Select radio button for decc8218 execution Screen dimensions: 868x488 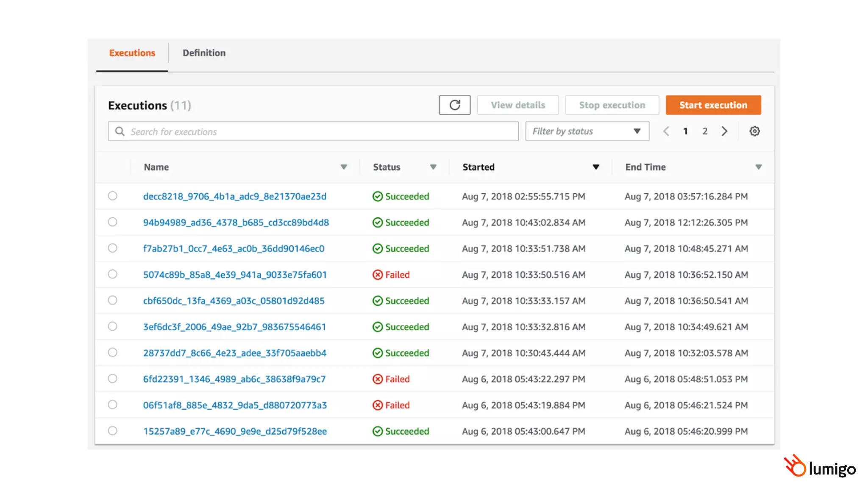pyautogui.click(x=112, y=196)
